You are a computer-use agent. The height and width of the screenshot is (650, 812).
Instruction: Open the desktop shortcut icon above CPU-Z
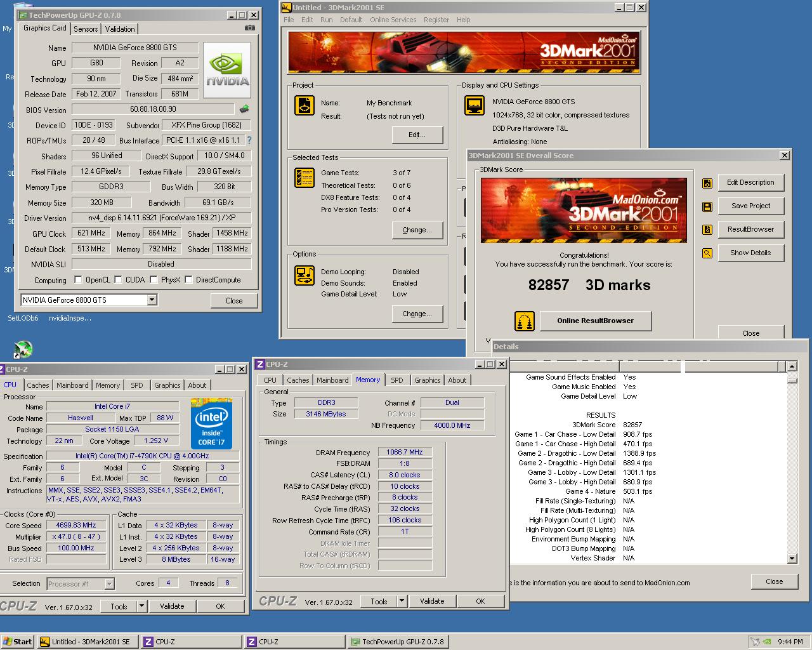(23, 349)
